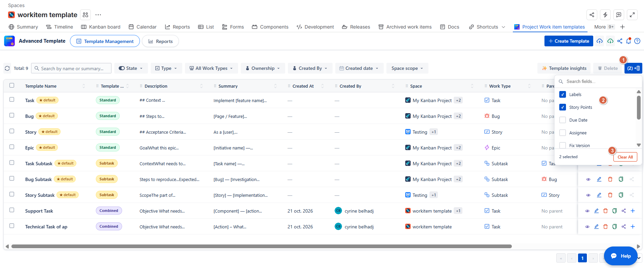
Task: Open the Reports tab beside Template Management
Action: click(160, 41)
